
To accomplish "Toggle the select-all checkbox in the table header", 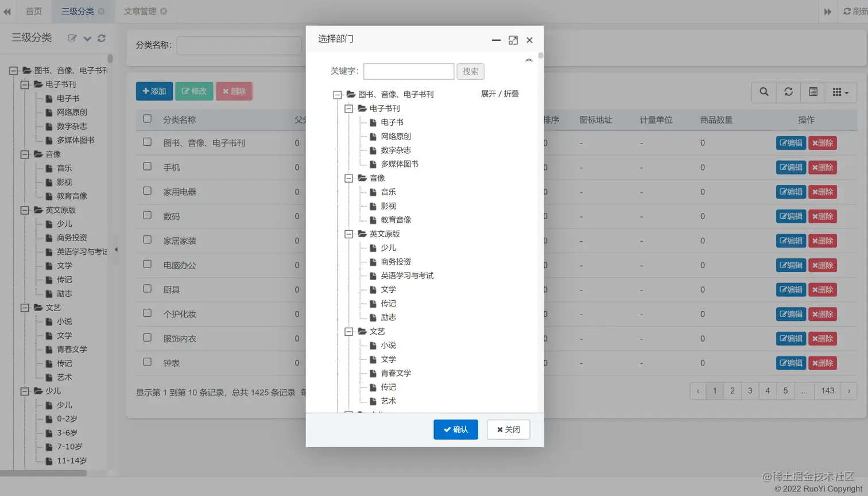I will click(148, 119).
